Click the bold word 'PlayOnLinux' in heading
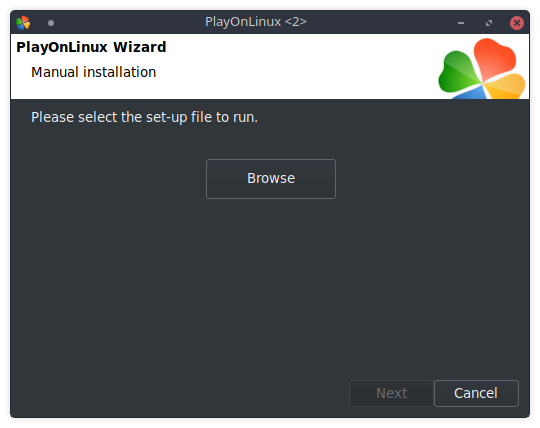The height and width of the screenshot is (428, 540). point(62,47)
